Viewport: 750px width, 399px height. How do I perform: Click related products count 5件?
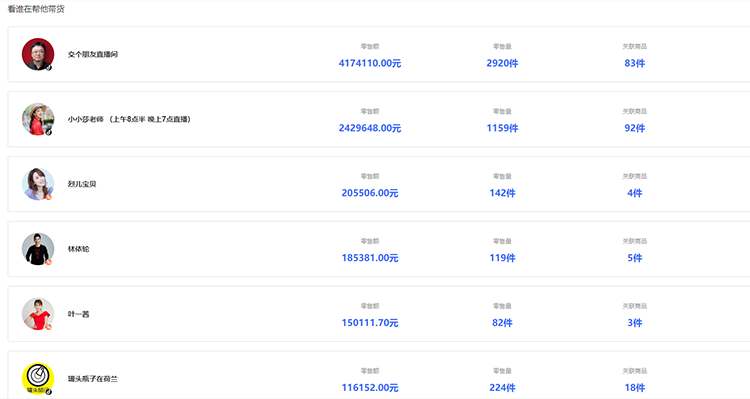click(x=635, y=258)
